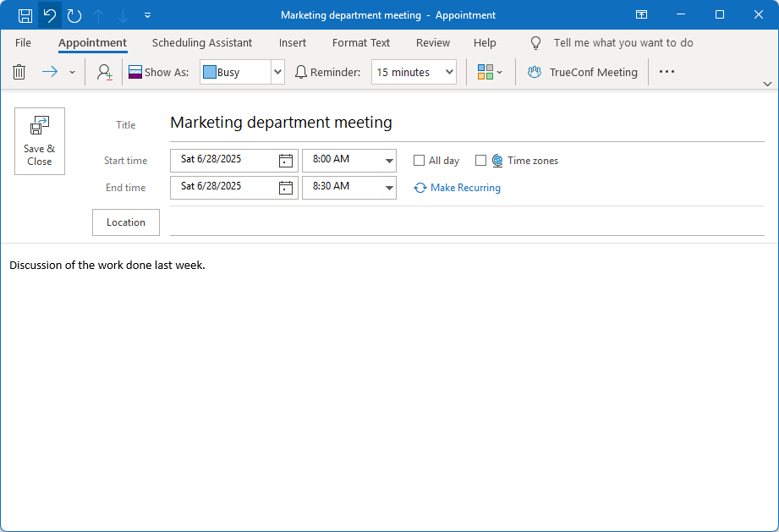
Task: Click the Start time date field
Action: [x=226, y=160]
